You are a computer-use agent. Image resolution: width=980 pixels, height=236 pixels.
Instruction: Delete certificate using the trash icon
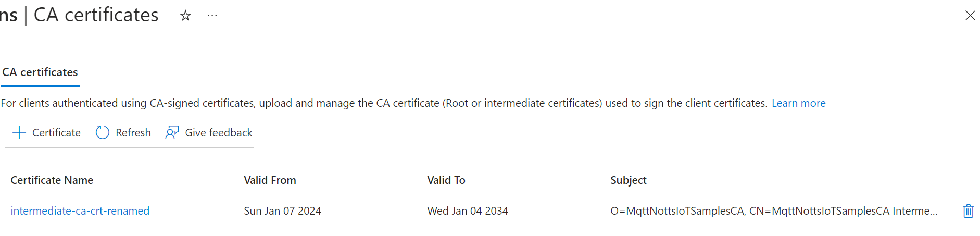click(x=968, y=211)
